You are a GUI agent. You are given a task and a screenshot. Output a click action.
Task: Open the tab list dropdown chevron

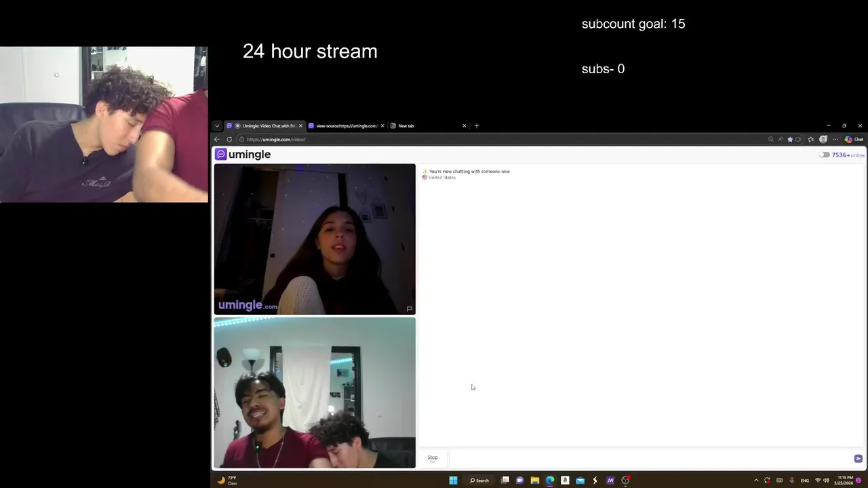[217, 125]
